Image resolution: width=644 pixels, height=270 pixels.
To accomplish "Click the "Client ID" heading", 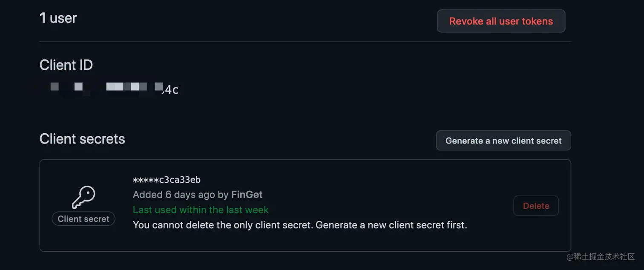I will click(x=66, y=65).
